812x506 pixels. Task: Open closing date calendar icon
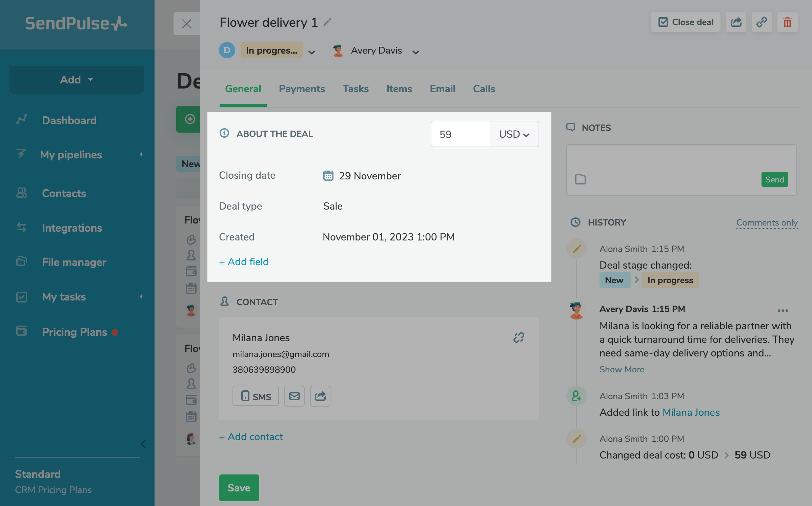coord(328,176)
